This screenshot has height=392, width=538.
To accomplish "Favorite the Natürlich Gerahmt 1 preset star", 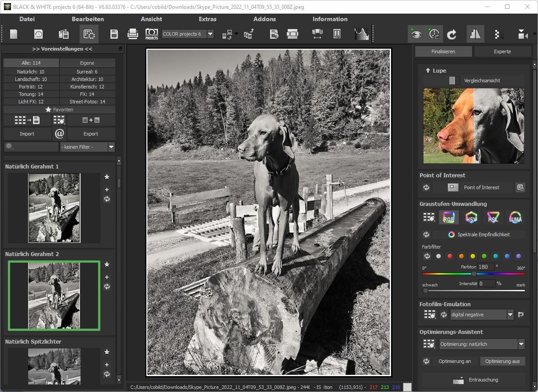I will point(107,177).
